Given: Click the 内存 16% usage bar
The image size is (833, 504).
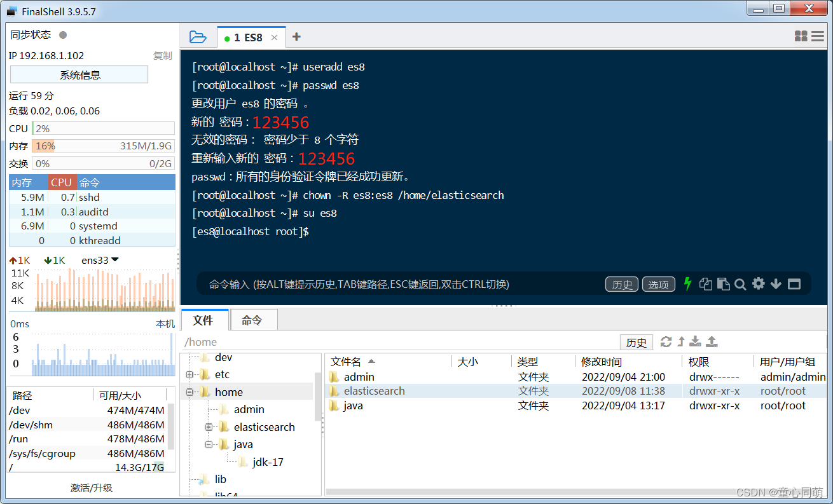Looking at the screenshot, I should (103, 146).
